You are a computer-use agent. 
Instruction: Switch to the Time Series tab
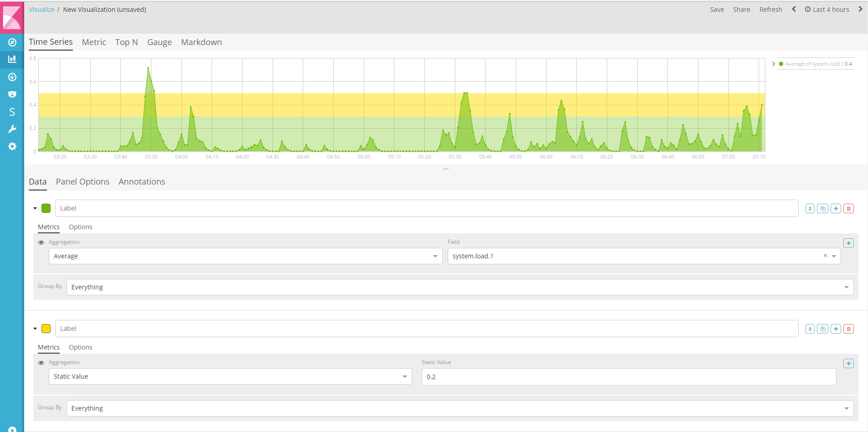[x=51, y=42]
